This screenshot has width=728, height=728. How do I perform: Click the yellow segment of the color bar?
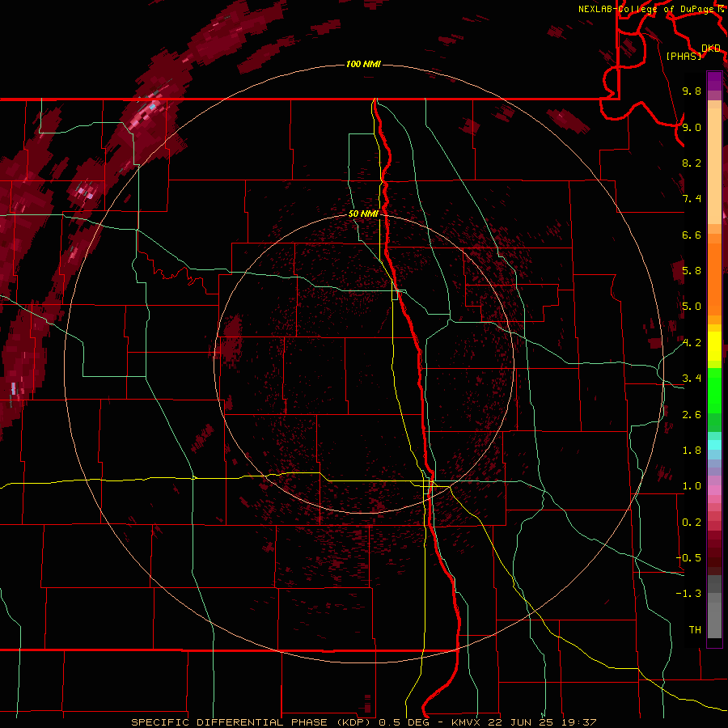[714, 346]
